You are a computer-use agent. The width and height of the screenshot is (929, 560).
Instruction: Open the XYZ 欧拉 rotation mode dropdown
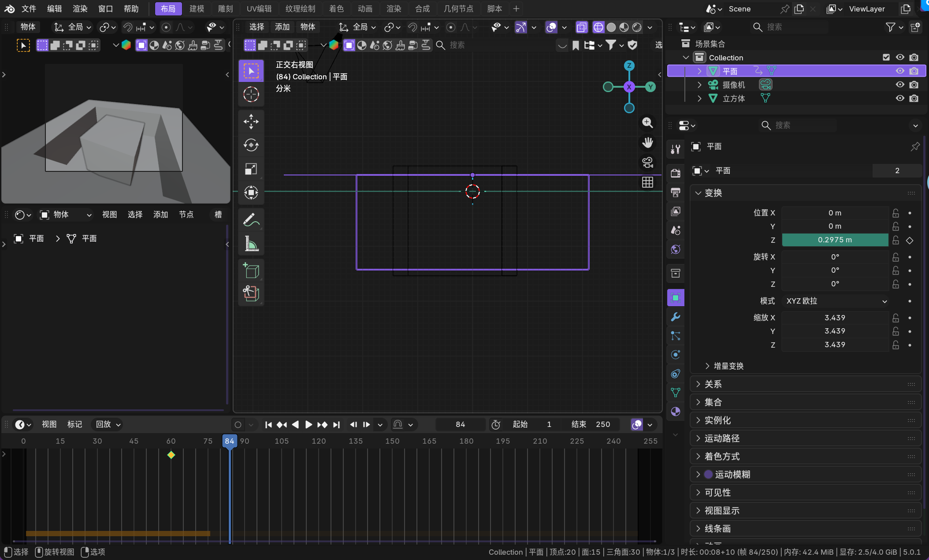coord(836,301)
